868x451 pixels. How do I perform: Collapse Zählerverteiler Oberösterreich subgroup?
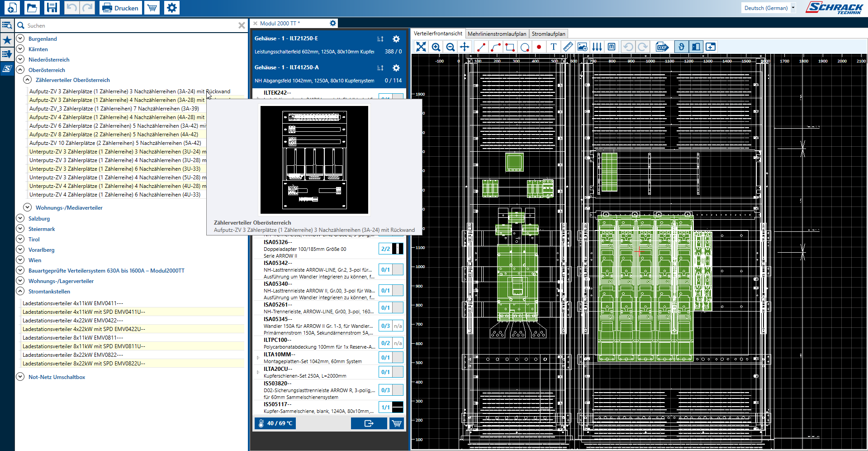point(28,80)
